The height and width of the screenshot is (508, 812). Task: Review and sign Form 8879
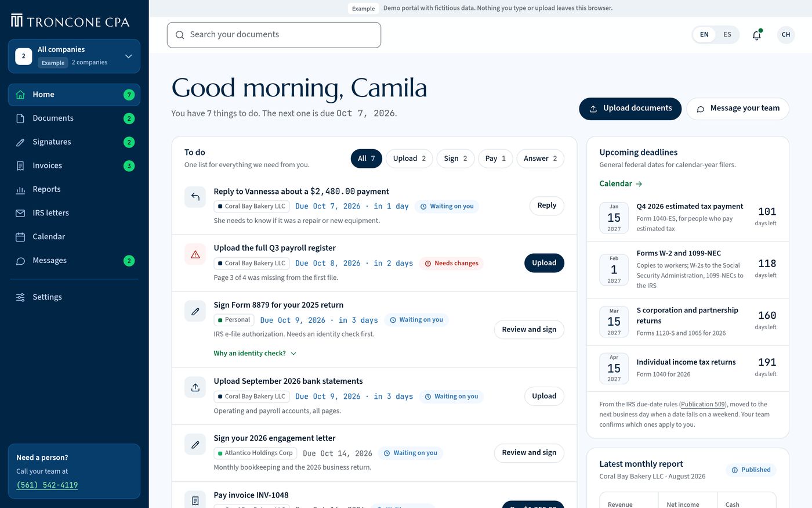pos(529,330)
